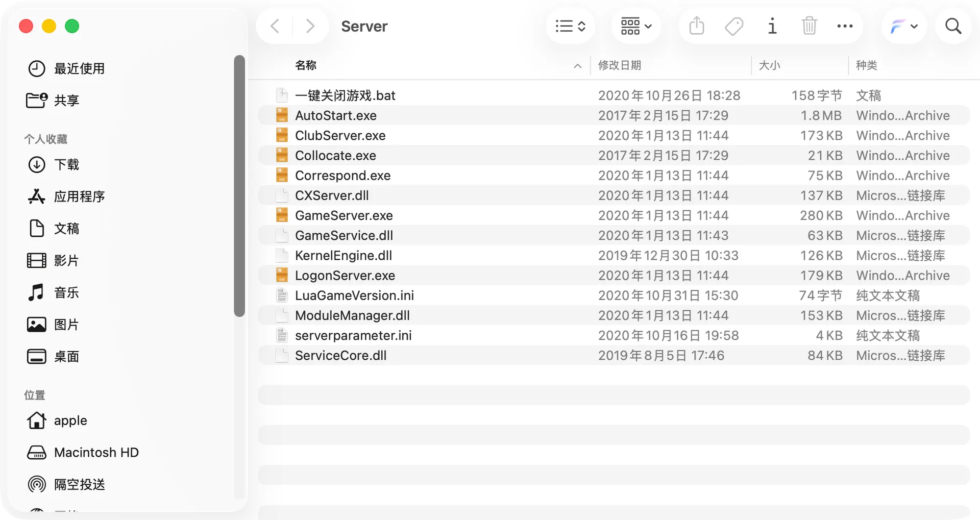
Task: Click the sidebar vertical scrollbar
Action: [239, 186]
